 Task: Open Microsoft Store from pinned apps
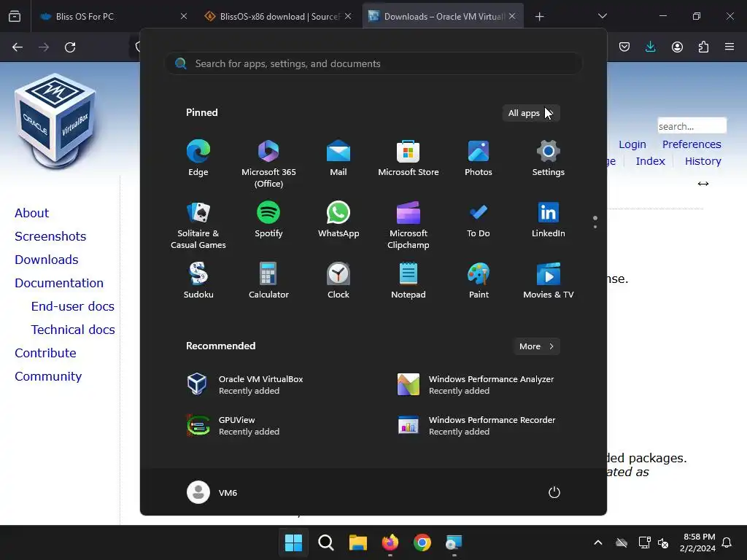click(409, 157)
